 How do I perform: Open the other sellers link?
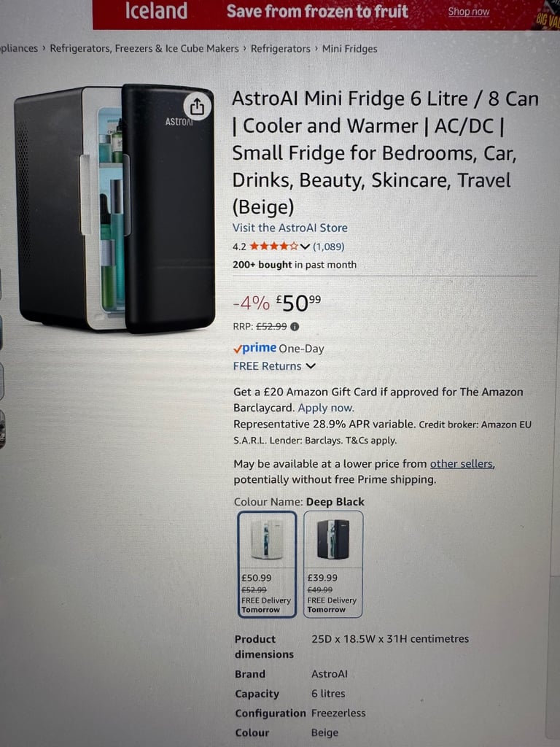[462, 463]
